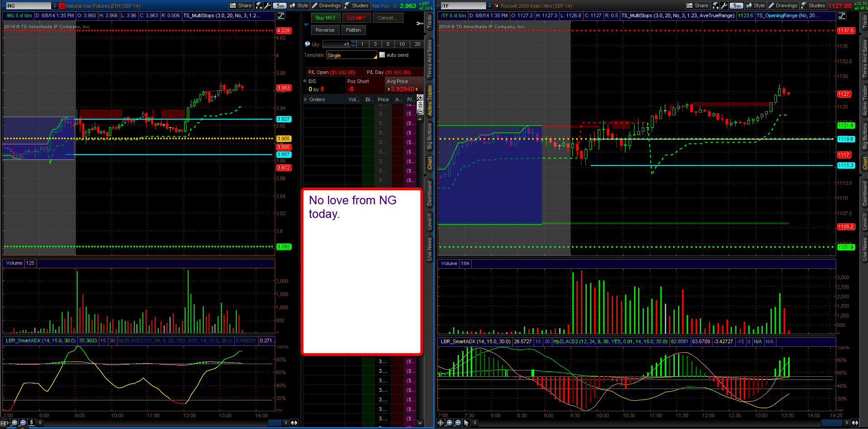
Task: Click the Price column header in the ladder
Action: 383,99
